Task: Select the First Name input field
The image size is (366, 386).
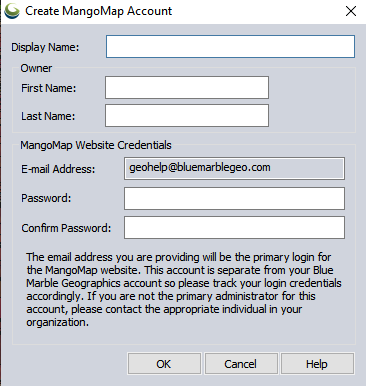Action: pyautogui.click(x=187, y=87)
